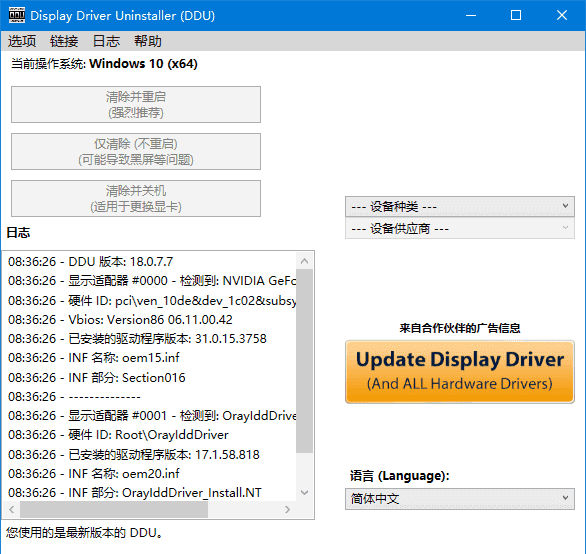Open the 帮助 menu

(148, 41)
